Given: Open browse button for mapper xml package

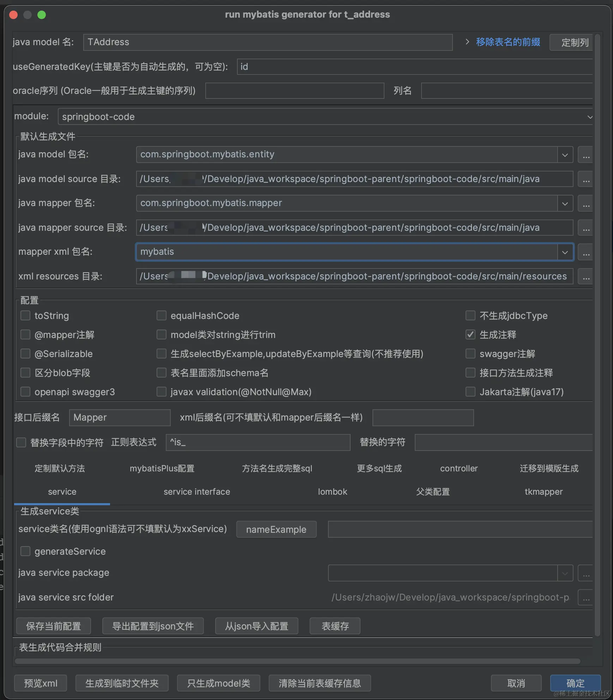Looking at the screenshot, I should 586,252.
